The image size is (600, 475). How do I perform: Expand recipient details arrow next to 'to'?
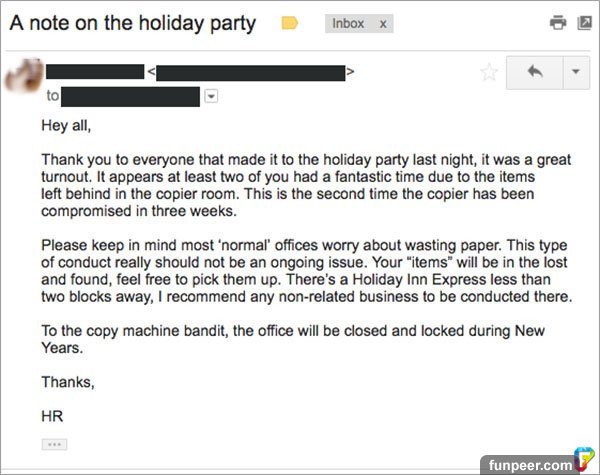click(x=211, y=96)
